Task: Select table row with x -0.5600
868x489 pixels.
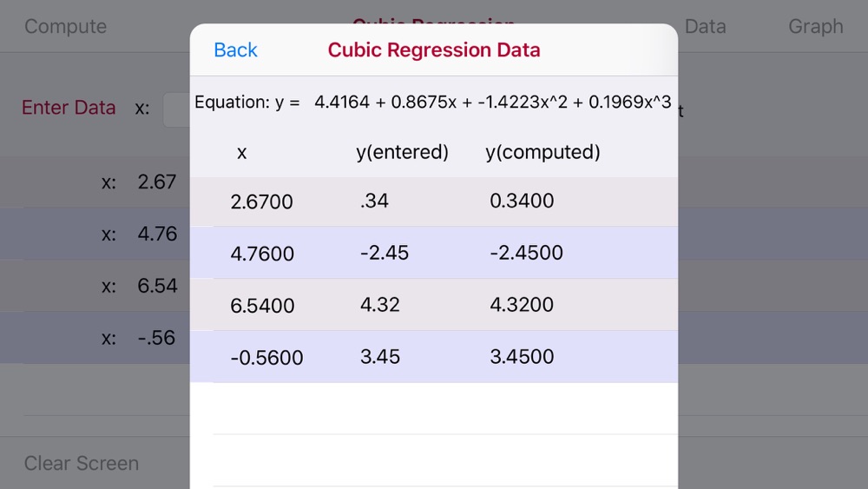Action: [x=434, y=357]
